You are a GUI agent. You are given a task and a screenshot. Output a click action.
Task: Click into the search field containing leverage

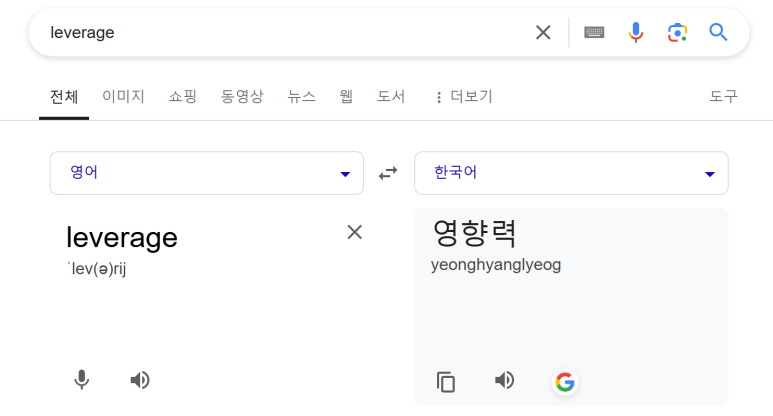point(286,33)
